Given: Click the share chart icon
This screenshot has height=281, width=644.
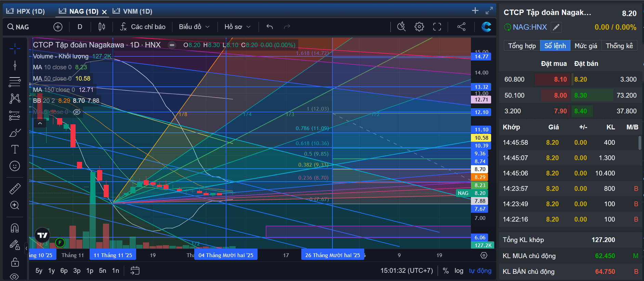Looking at the screenshot, I should 461,27.
